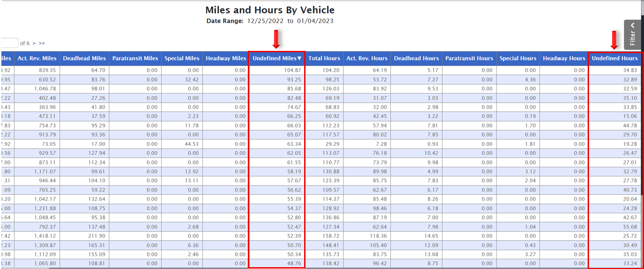Click the sort arrow on Undefined Miles
This screenshot has width=644, height=269.
point(299,58)
